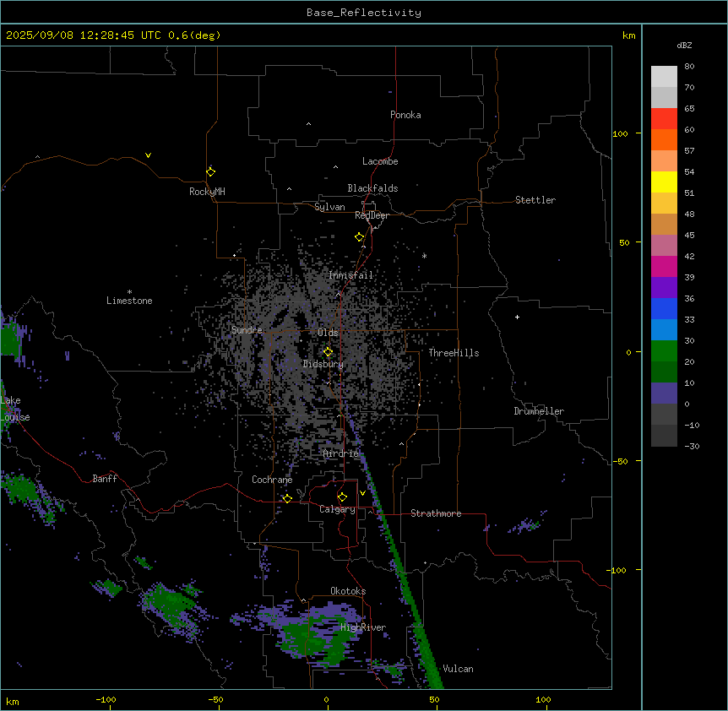This screenshot has height=711, width=728.
Task: Pick the blue 33-36 dBZ legend swatch
Action: pyautogui.click(x=664, y=308)
